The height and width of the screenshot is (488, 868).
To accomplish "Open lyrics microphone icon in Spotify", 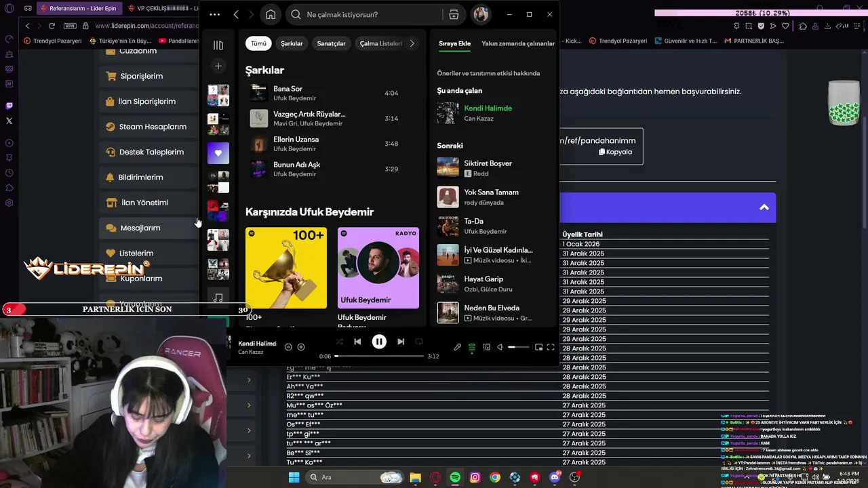I will tap(458, 347).
